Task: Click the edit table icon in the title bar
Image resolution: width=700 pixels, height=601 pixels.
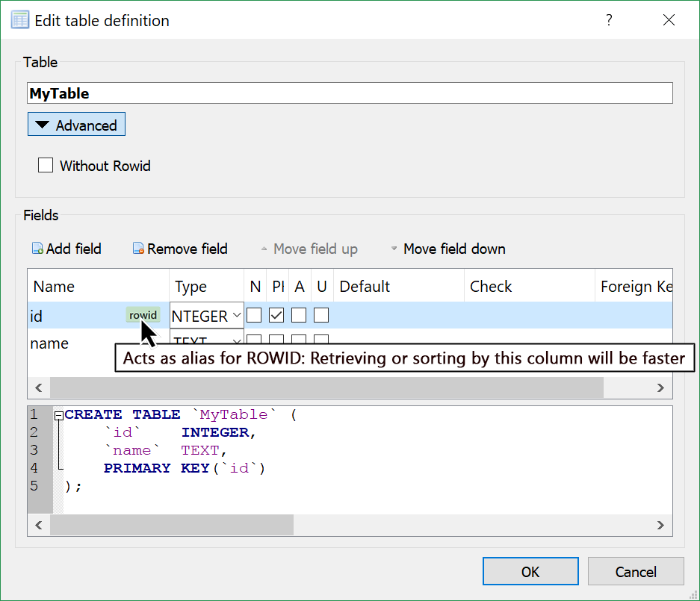Action: (x=19, y=18)
